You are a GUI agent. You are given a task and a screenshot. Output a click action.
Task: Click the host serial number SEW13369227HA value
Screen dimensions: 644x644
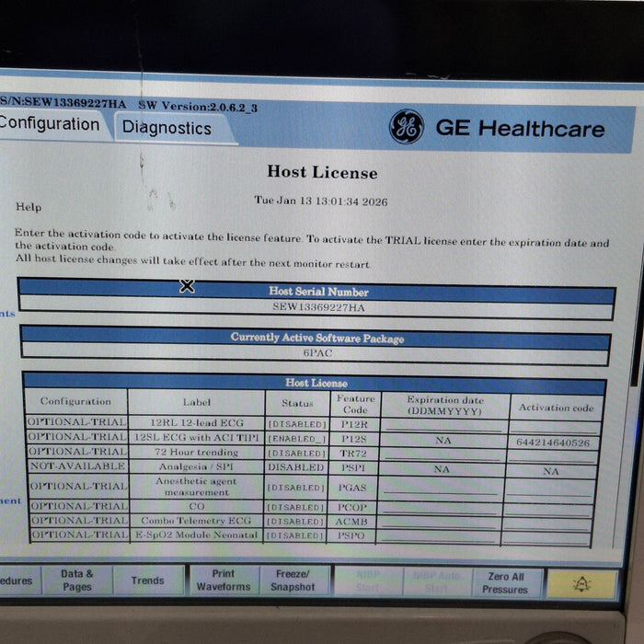click(x=318, y=307)
